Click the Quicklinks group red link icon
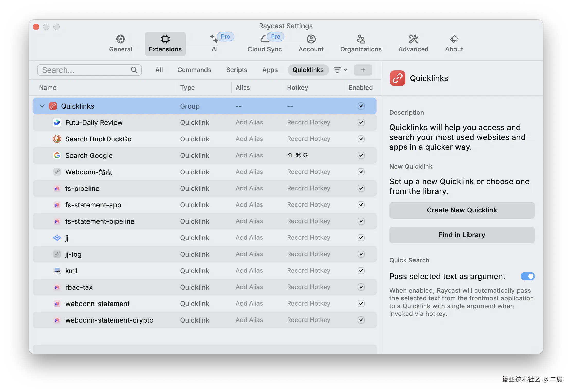Image resolution: width=572 pixels, height=392 pixels. click(53, 106)
